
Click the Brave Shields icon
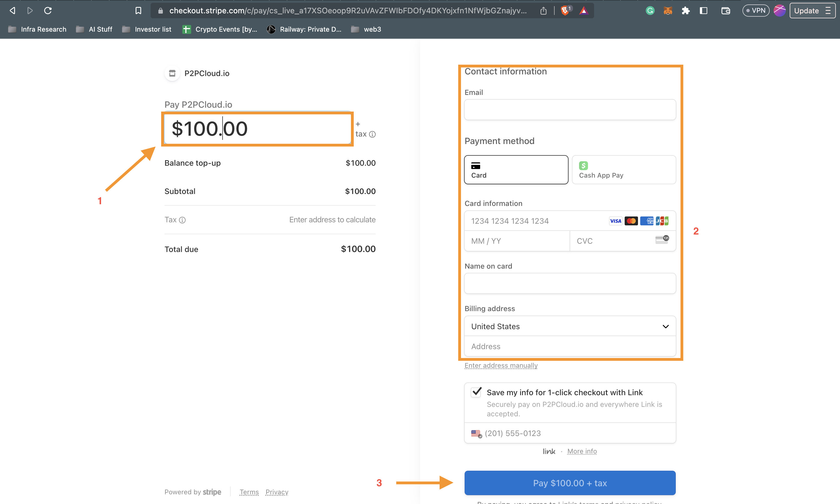[565, 11]
